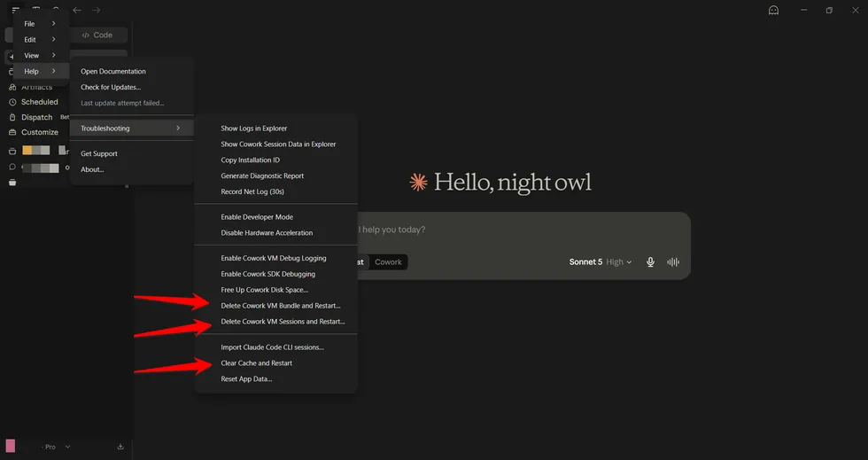Enable Developer Mode from Troubleshooting
The width and height of the screenshot is (868, 460).
(275, 216)
